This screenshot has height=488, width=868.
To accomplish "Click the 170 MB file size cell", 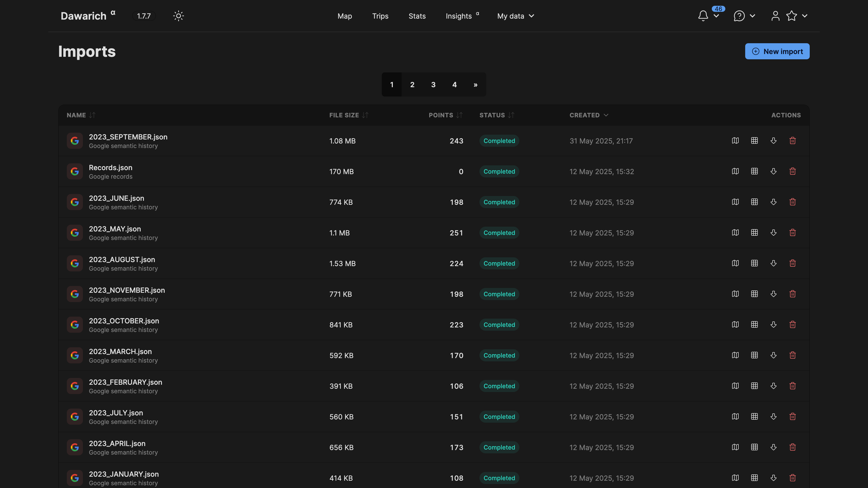I will (341, 172).
